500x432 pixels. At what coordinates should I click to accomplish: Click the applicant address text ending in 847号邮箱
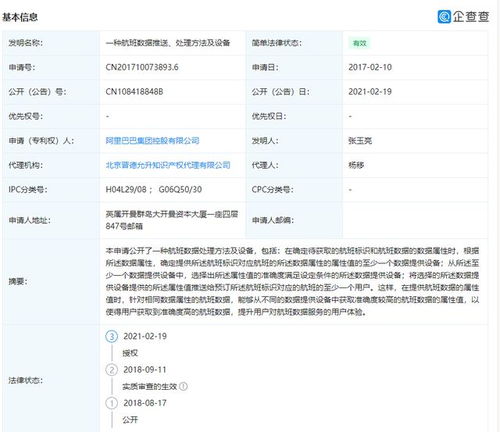[172, 220]
